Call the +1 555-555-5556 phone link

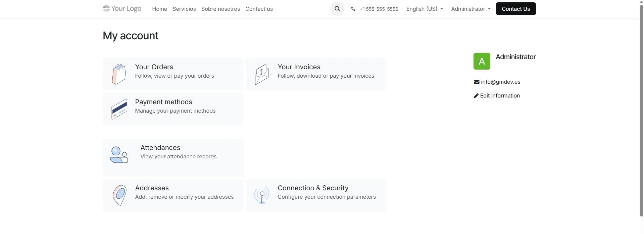pos(378,9)
